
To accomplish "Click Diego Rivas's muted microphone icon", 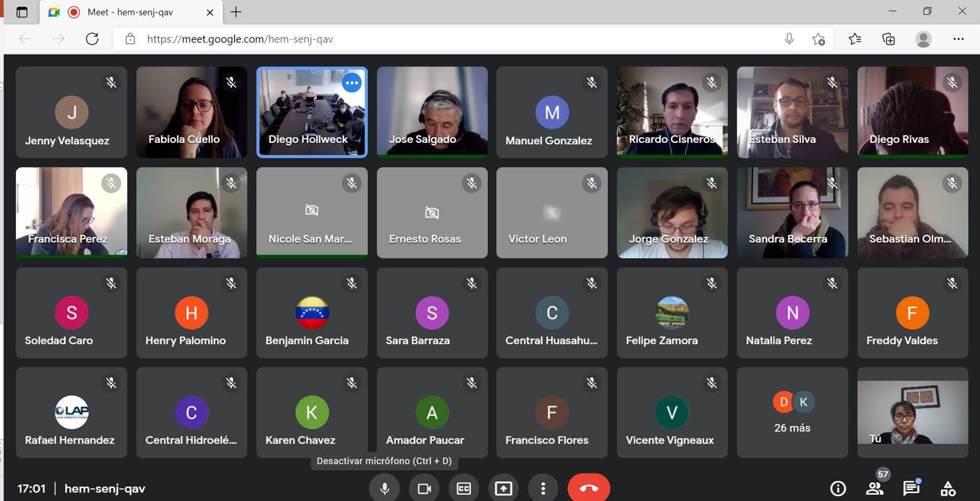I will [952, 83].
